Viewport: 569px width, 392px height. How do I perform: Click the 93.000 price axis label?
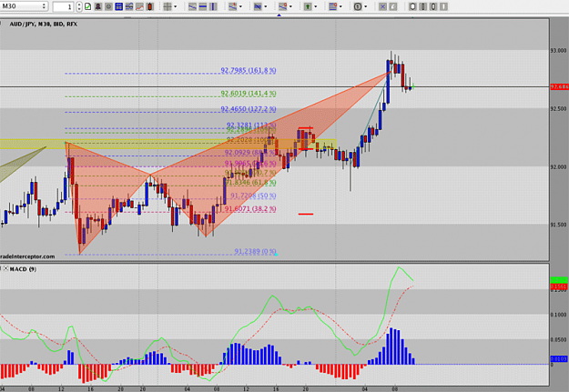tap(558, 51)
